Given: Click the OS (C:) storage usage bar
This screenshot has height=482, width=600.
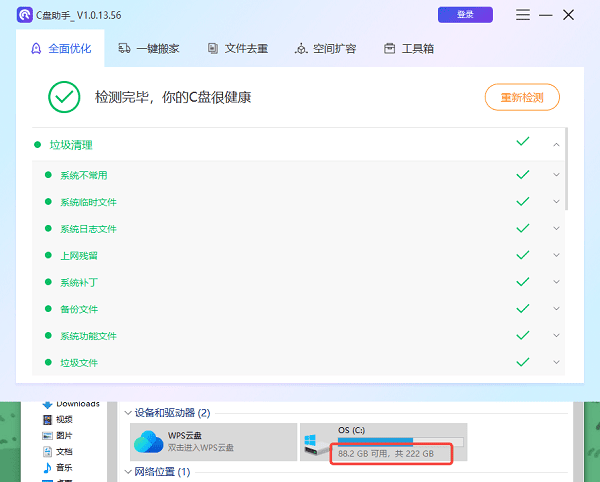Looking at the screenshot, I should [x=400, y=440].
